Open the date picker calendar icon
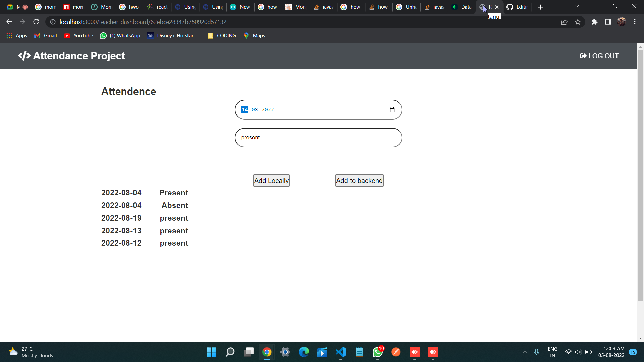The width and height of the screenshot is (644, 362). click(392, 110)
